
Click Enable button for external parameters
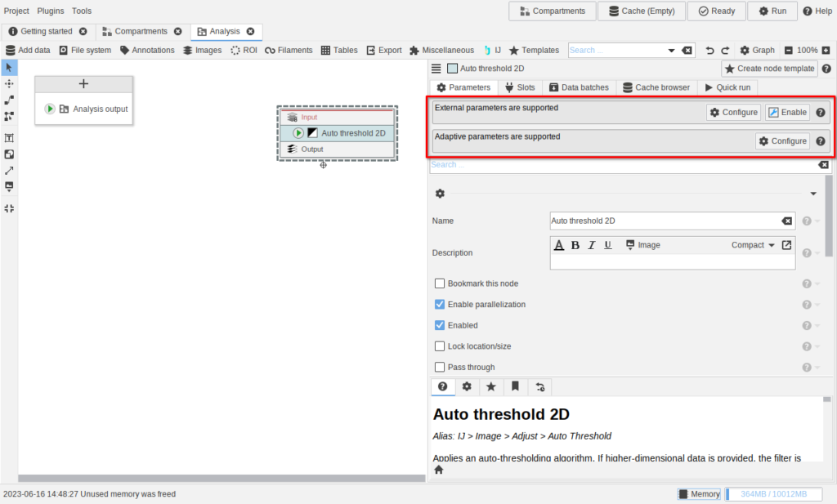pyautogui.click(x=787, y=113)
